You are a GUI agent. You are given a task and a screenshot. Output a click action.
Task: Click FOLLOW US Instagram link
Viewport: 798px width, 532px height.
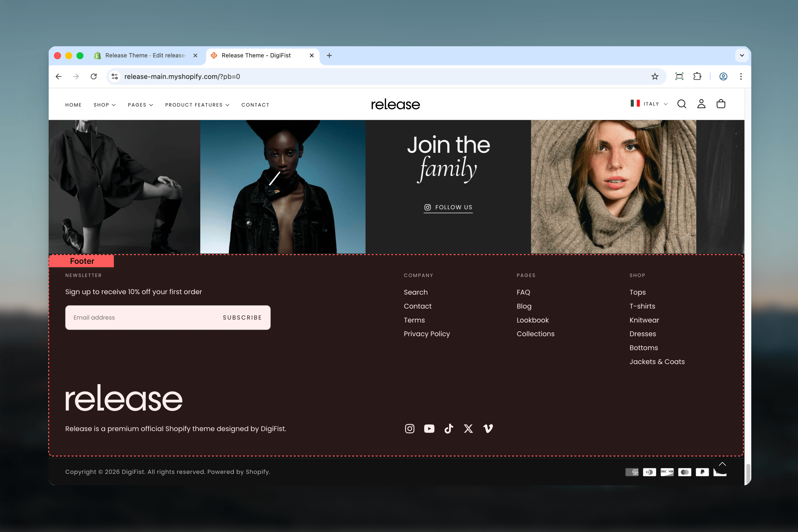pyautogui.click(x=448, y=207)
